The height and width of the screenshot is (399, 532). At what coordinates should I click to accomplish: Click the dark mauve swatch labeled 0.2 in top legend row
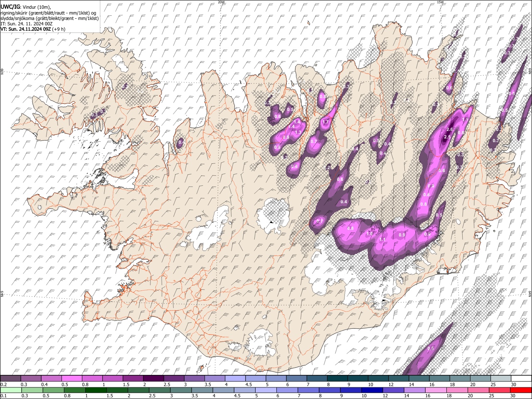pos(10,378)
